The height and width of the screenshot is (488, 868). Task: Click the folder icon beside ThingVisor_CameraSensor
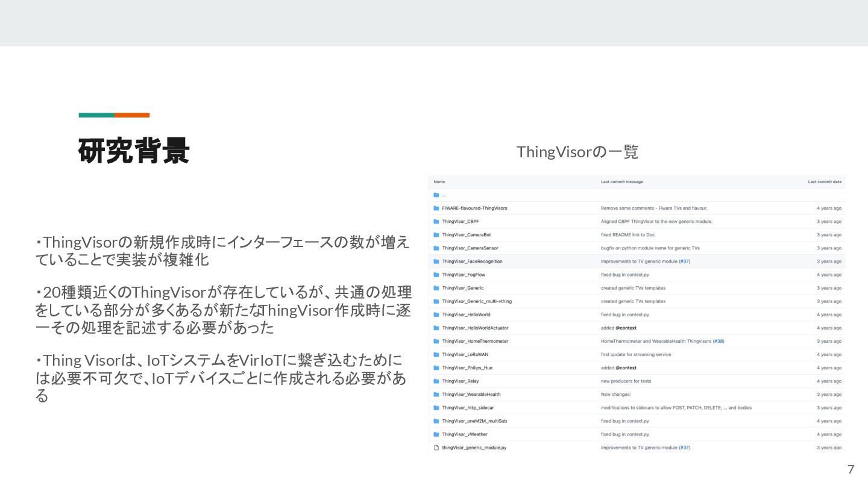[436, 248]
